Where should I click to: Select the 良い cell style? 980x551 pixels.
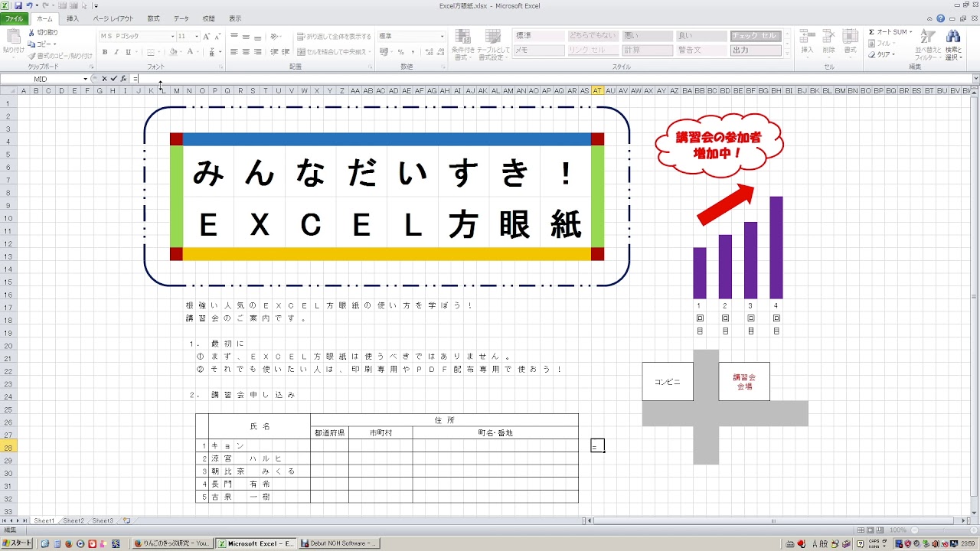(x=701, y=36)
